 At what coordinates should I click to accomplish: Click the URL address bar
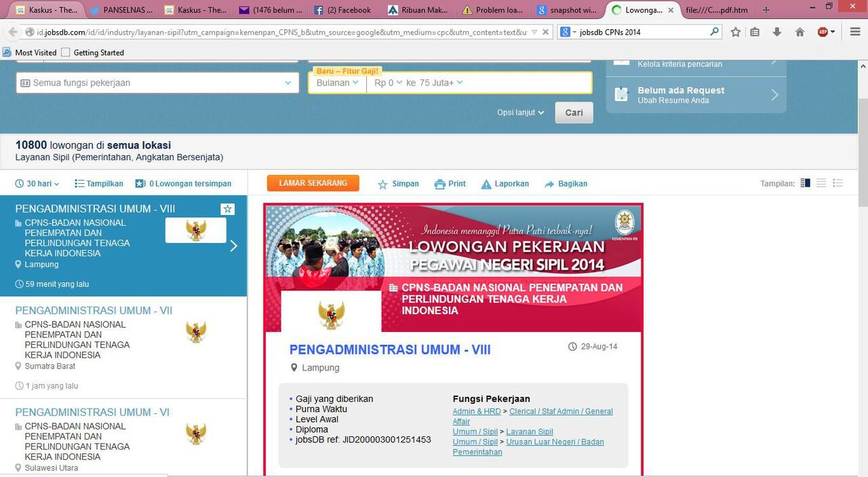pyautogui.click(x=281, y=32)
